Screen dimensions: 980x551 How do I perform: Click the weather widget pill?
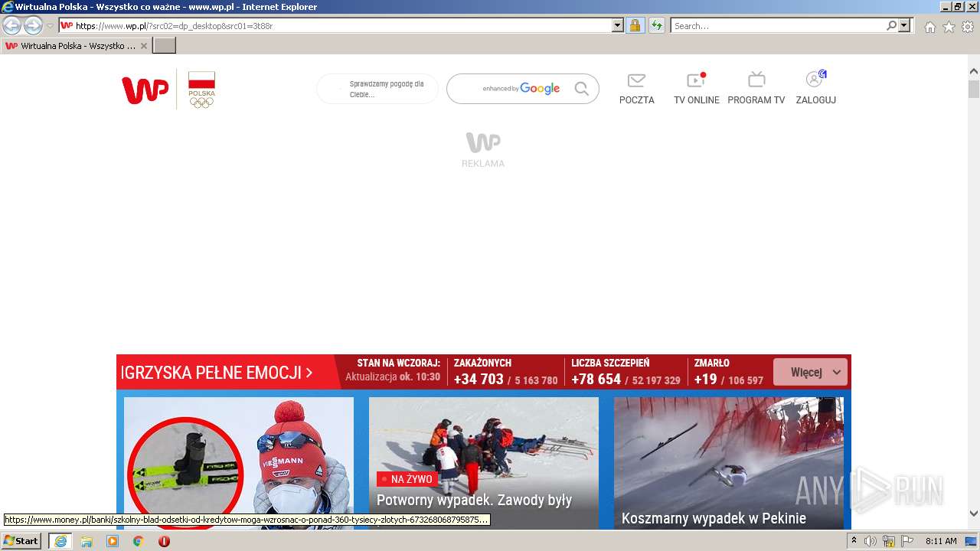coord(377,89)
